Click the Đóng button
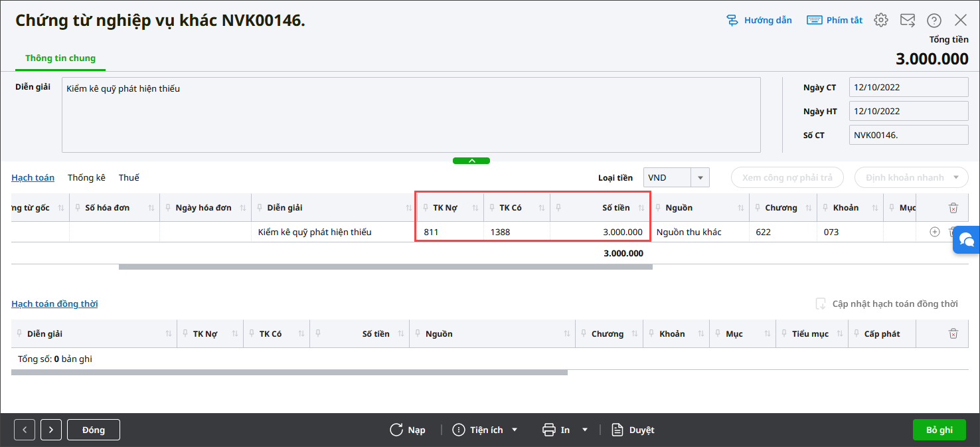 click(x=94, y=430)
